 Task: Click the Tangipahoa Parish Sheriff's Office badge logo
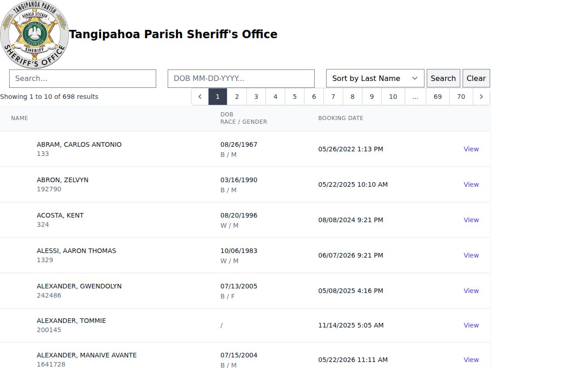(34, 34)
